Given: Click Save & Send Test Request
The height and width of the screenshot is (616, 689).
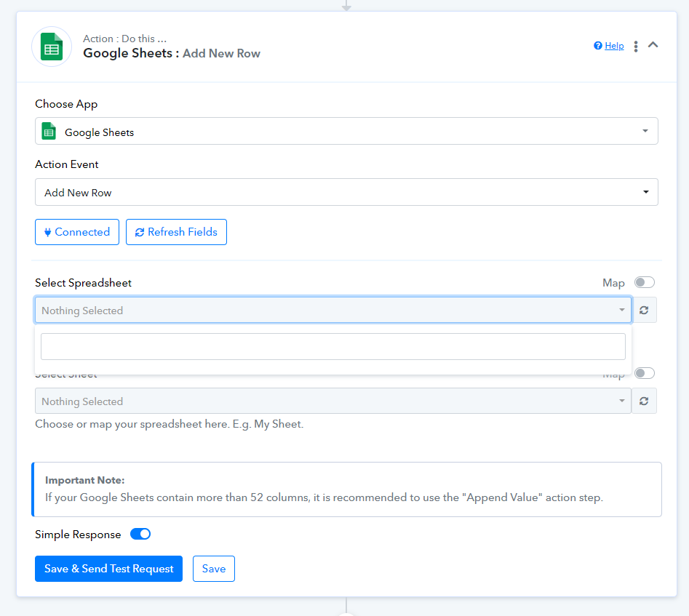Looking at the screenshot, I should point(108,569).
